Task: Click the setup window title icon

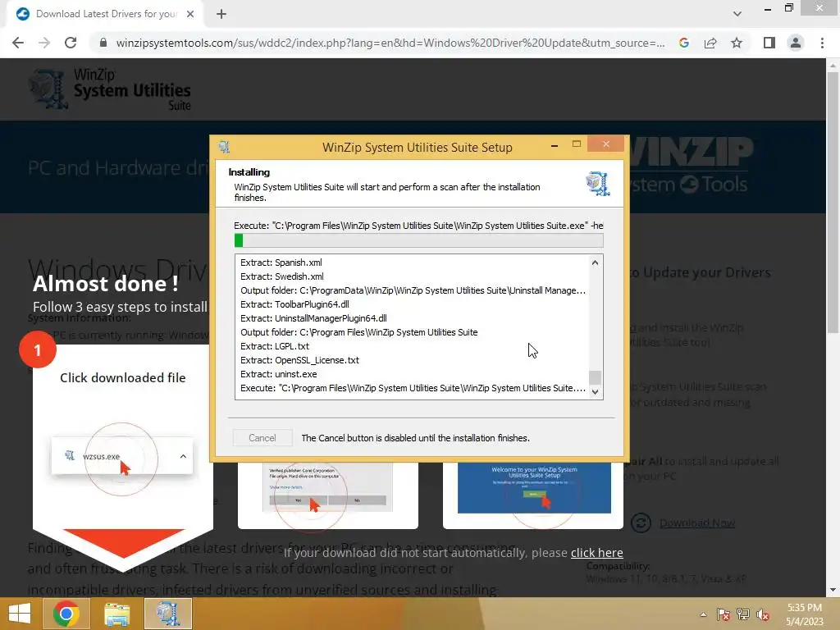Action: click(x=225, y=147)
